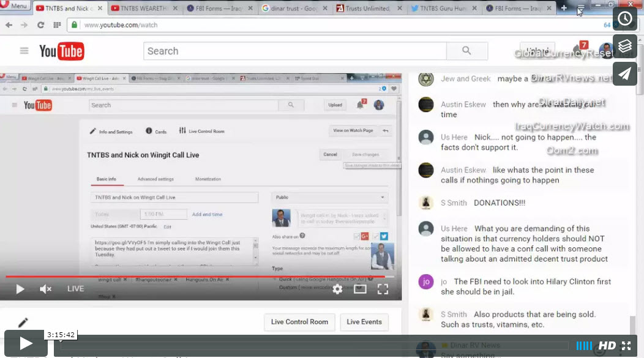This screenshot has width=644, height=358.
Task: Select Advanced settings tab in the recorded page
Action: pyautogui.click(x=155, y=179)
